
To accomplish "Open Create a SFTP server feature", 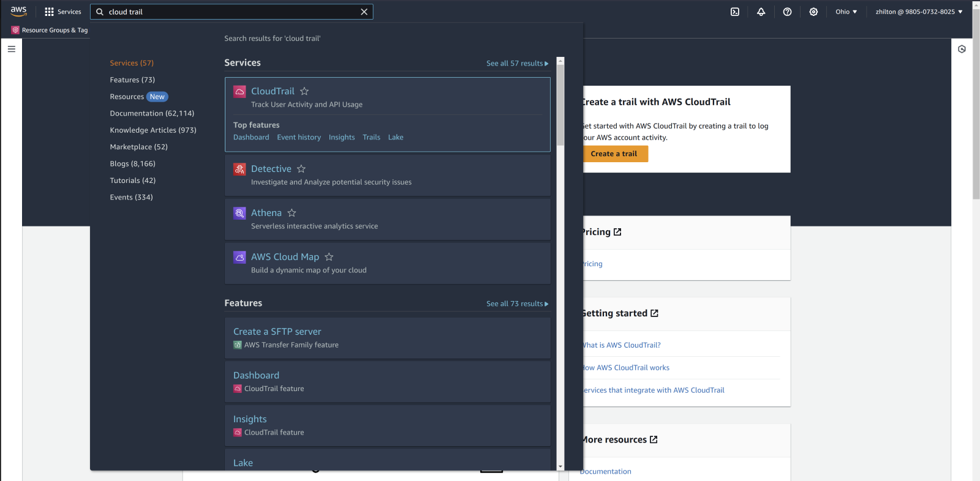I will click(277, 332).
